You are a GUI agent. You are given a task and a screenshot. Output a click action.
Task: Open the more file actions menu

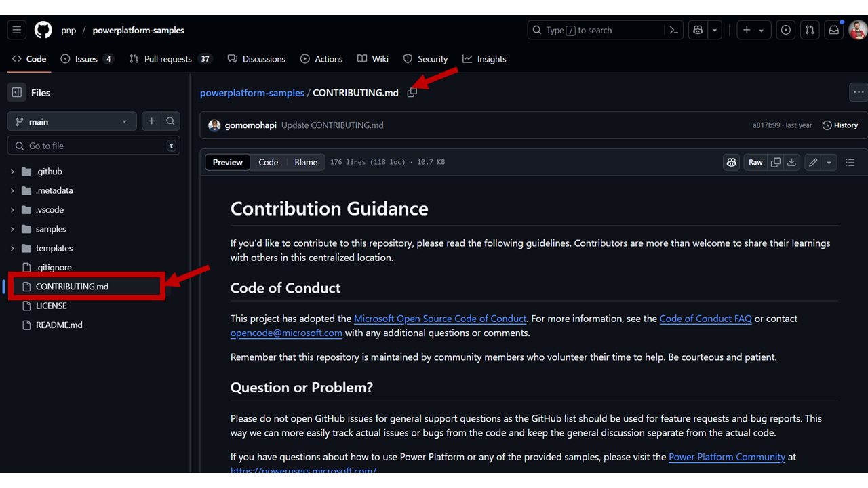tap(859, 92)
